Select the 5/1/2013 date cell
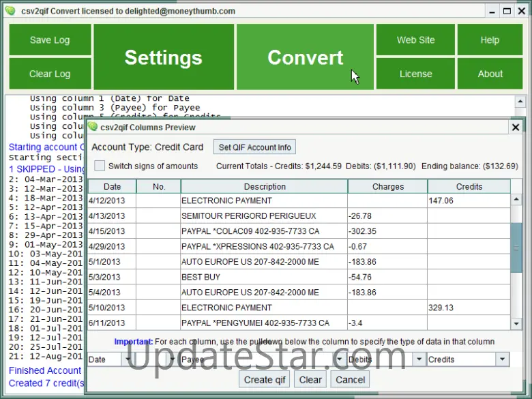This screenshot has width=532, height=399. [112, 262]
